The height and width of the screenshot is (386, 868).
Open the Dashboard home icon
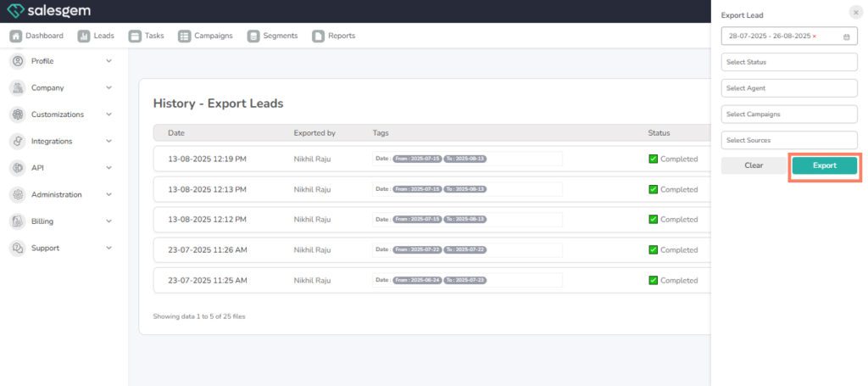15,36
